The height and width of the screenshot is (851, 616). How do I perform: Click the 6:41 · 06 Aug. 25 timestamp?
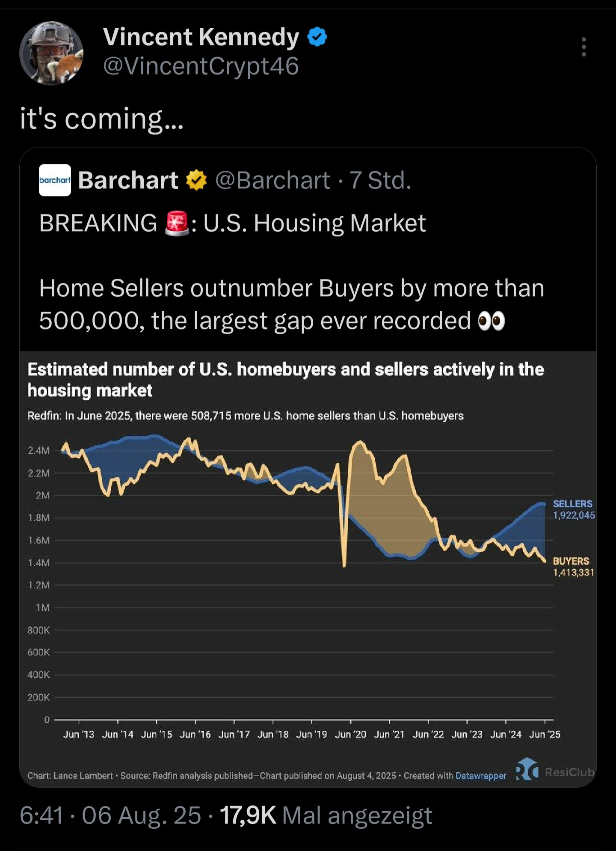point(110,815)
